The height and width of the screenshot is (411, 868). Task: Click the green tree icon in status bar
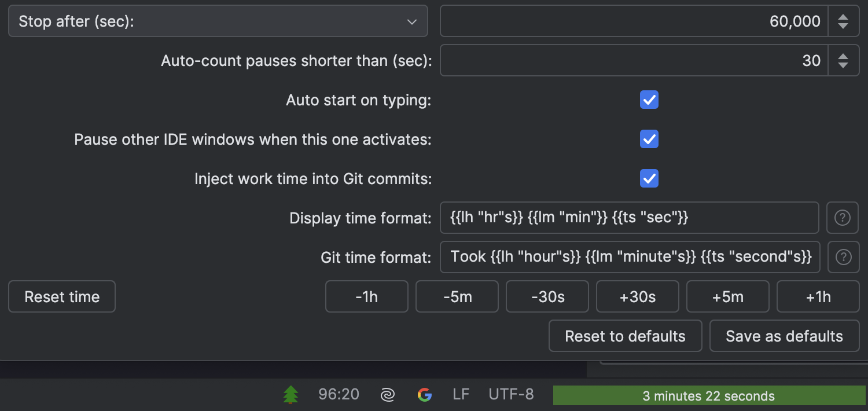coord(290,395)
